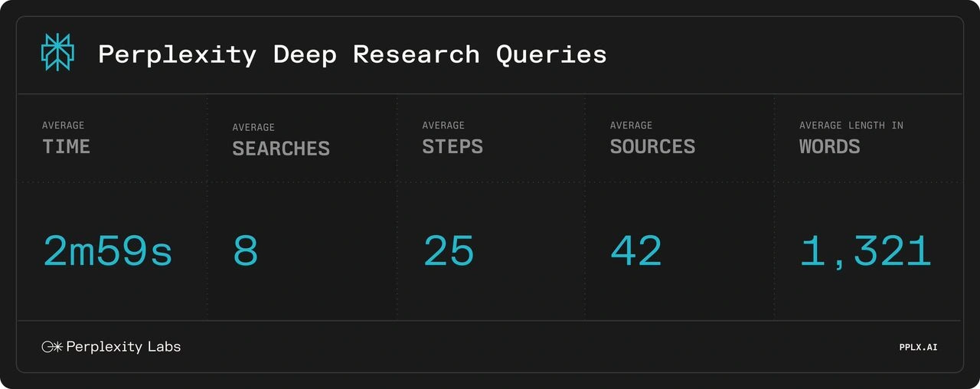Click the 'TIME' column label
Viewport: 980px width, 389px height.
coord(66,146)
